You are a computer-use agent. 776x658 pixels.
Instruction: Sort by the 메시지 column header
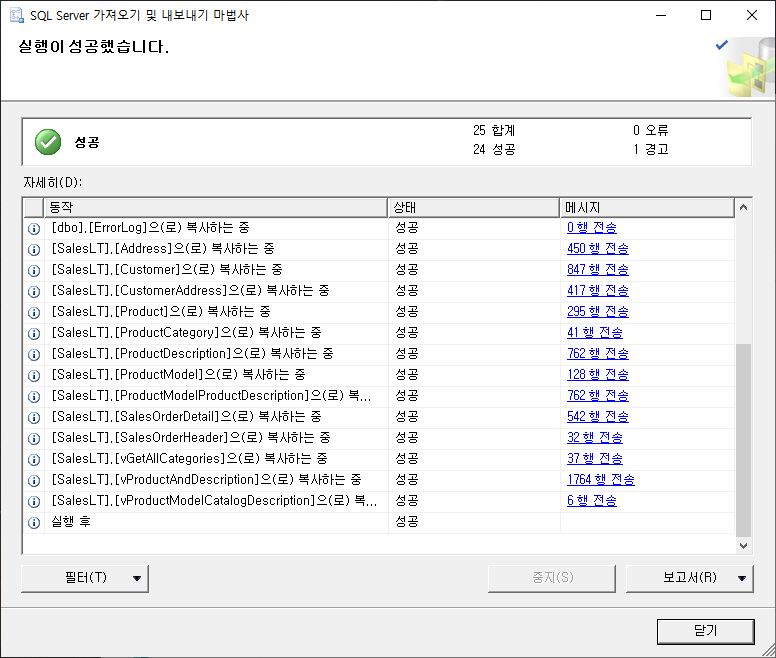pos(647,208)
